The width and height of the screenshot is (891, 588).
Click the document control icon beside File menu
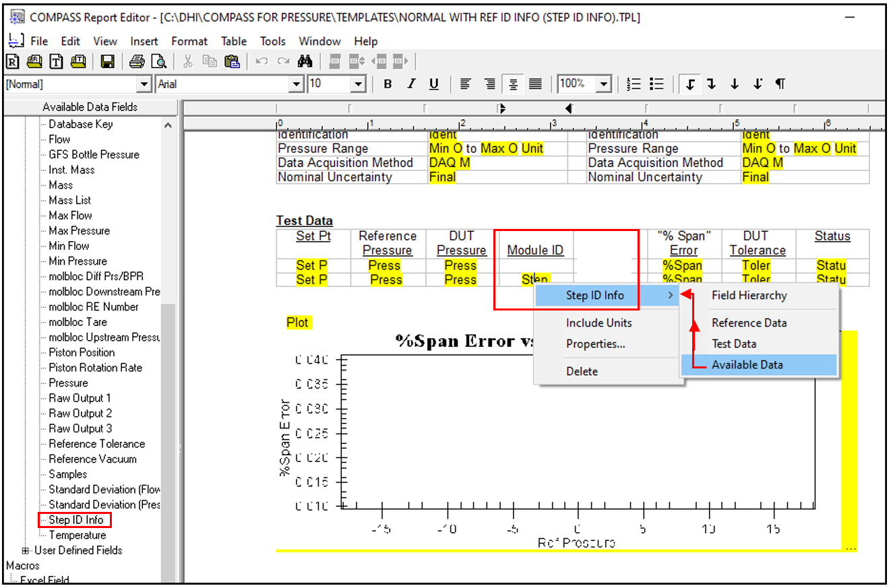tap(16, 40)
